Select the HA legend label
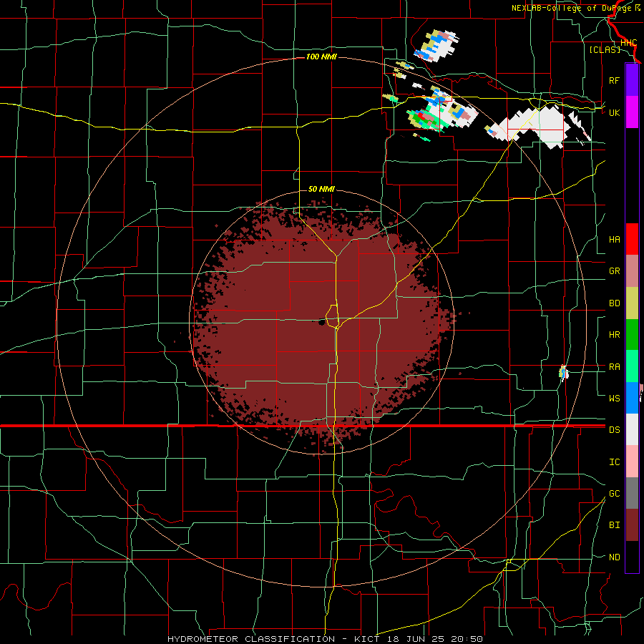The width and height of the screenshot is (644, 644). [614, 239]
